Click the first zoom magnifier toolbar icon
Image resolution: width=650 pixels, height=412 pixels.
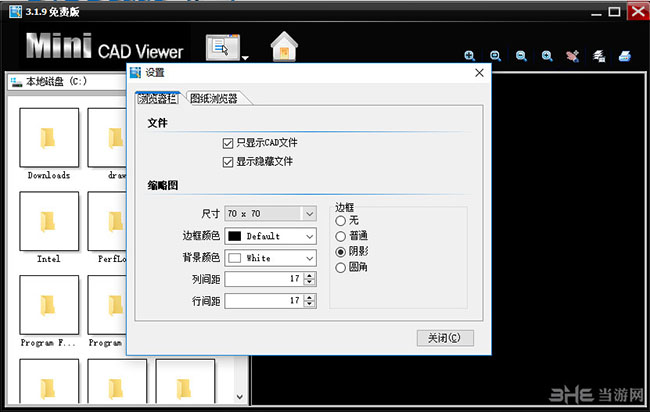coord(470,56)
